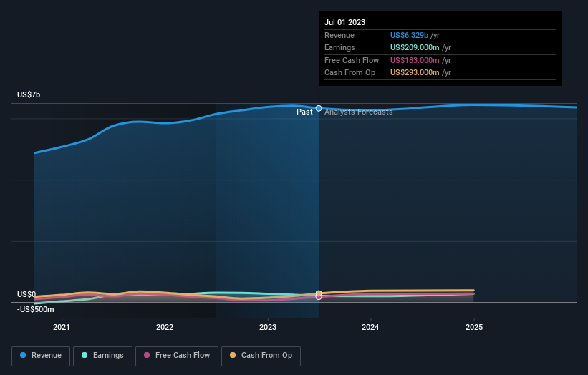
Task: Click the 2022 x-axis label
Action: tap(165, 327)
